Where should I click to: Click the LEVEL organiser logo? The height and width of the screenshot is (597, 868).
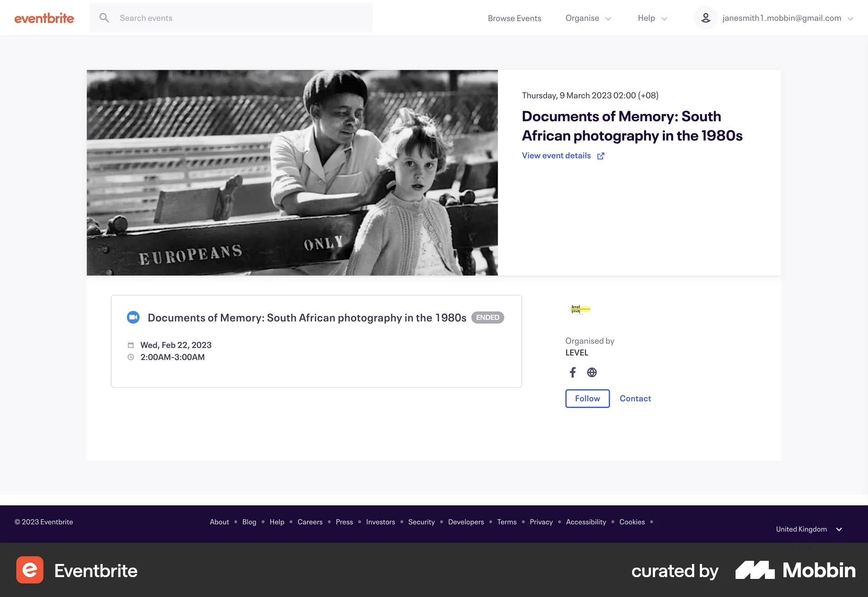(x=580, y=309)
